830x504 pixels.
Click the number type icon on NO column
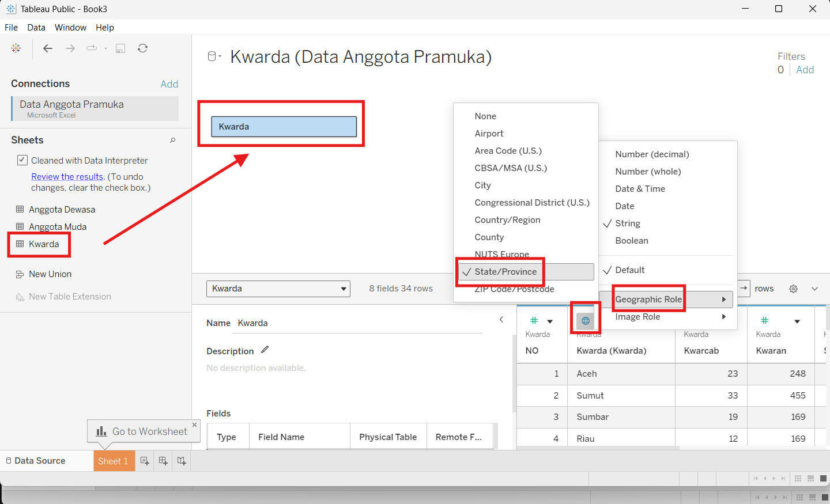[x=534, y=321]
